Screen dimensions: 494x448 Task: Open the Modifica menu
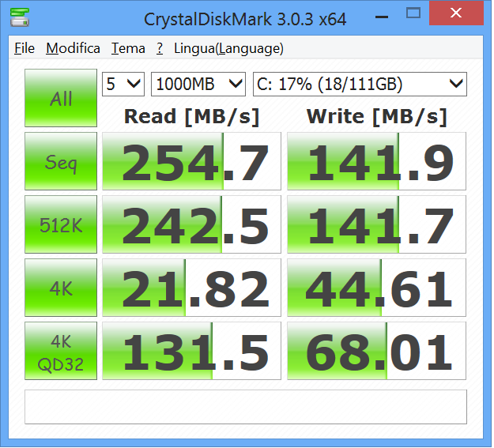(x=73, y=48)
